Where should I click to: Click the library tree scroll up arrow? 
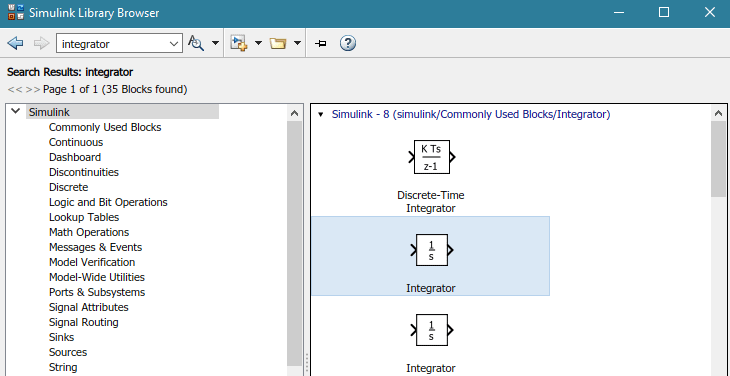[x=294, y=113]
